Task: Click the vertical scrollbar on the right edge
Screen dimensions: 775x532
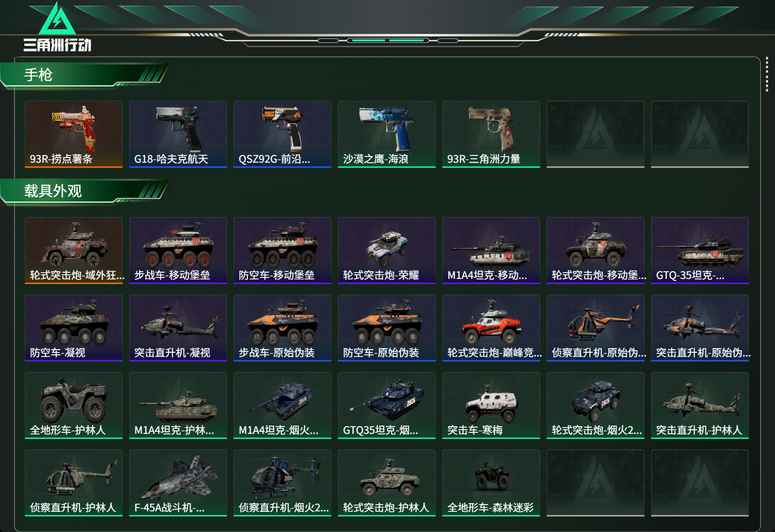Action: [767, 76]
